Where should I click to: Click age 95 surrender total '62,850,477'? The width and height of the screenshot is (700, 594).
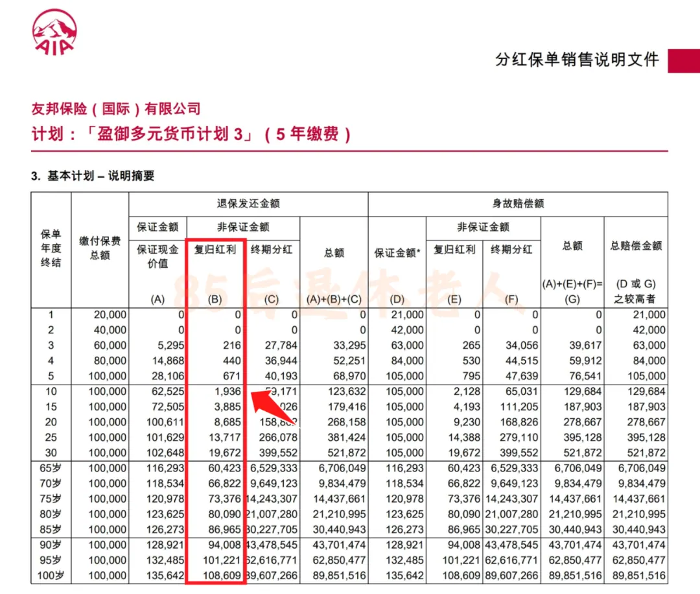(x=339, y=560)
